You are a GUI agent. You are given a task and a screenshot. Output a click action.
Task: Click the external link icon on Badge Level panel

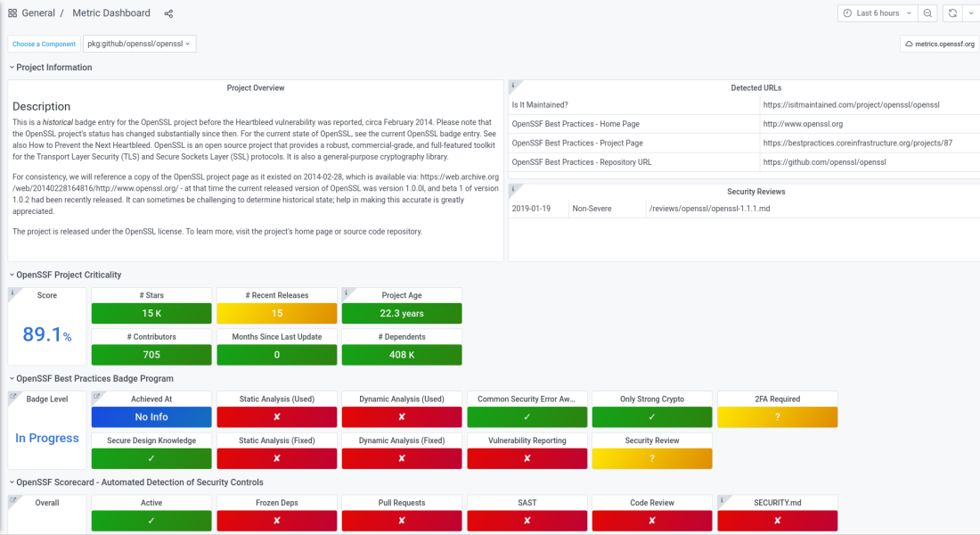coord(12,395)
